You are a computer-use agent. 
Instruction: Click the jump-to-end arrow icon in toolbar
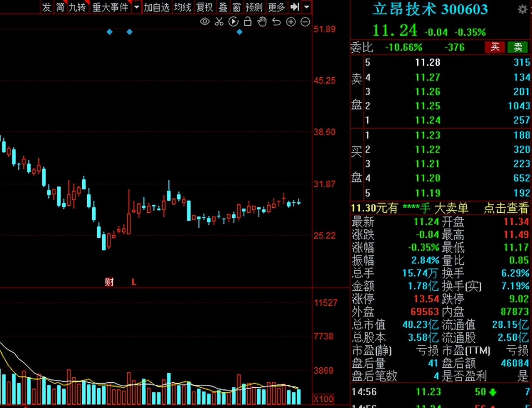(295, 7)
